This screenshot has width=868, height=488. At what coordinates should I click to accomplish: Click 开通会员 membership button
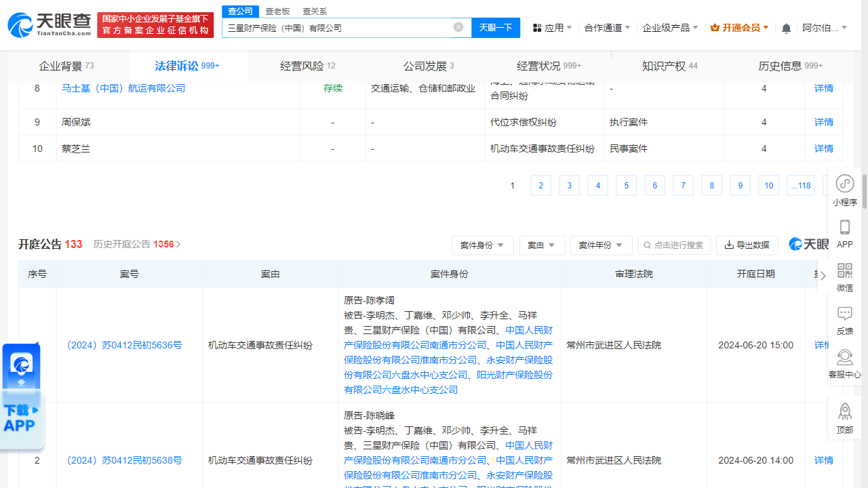pos(739,28)
